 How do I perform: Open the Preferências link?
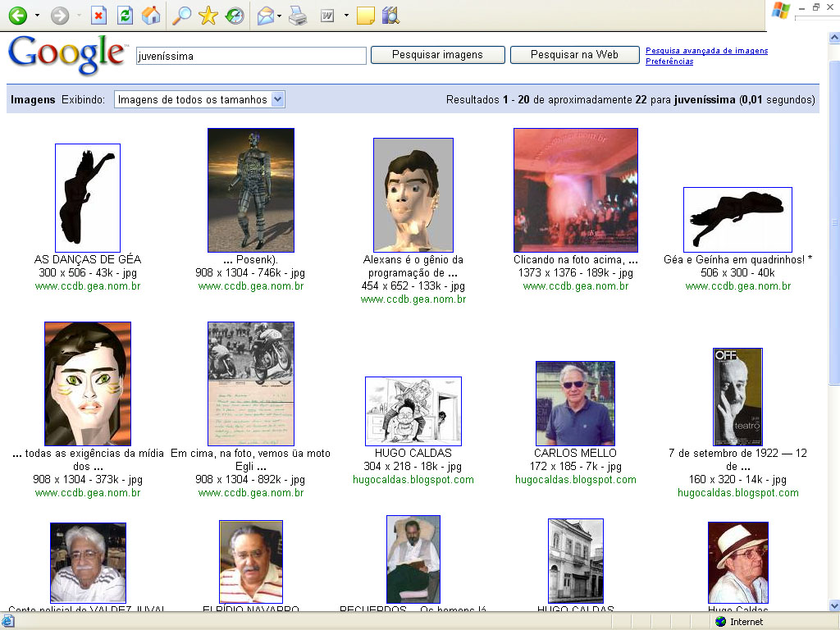[669, 62]
